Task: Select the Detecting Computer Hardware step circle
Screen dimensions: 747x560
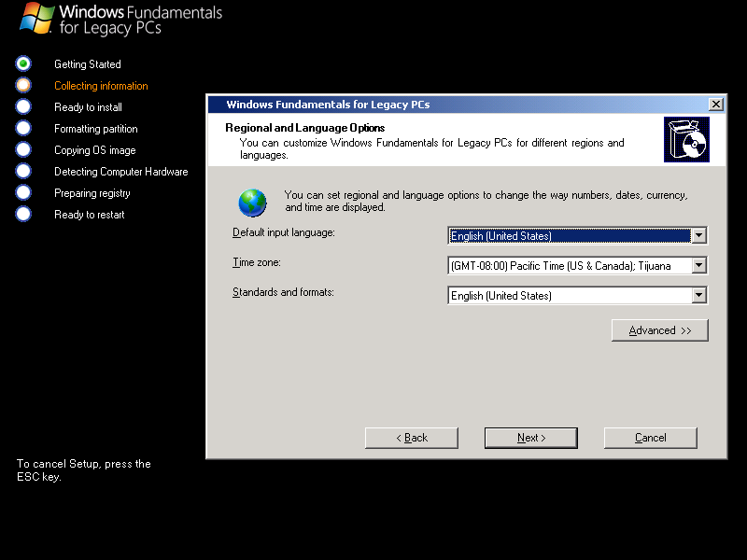Action: click(22, 171)
